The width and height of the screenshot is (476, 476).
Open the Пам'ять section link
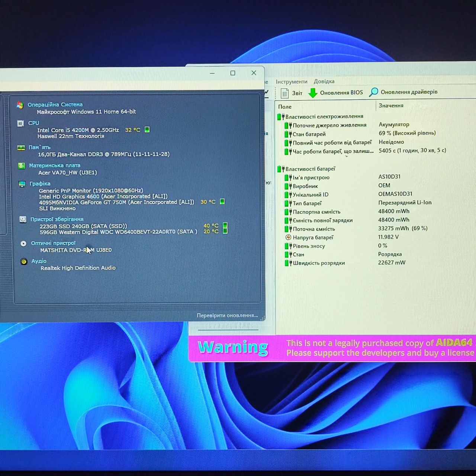(39, 147)
